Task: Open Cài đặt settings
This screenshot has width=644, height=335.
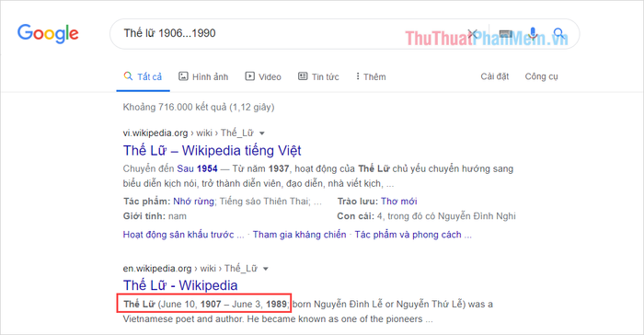Action: click(x=495, y=76)
